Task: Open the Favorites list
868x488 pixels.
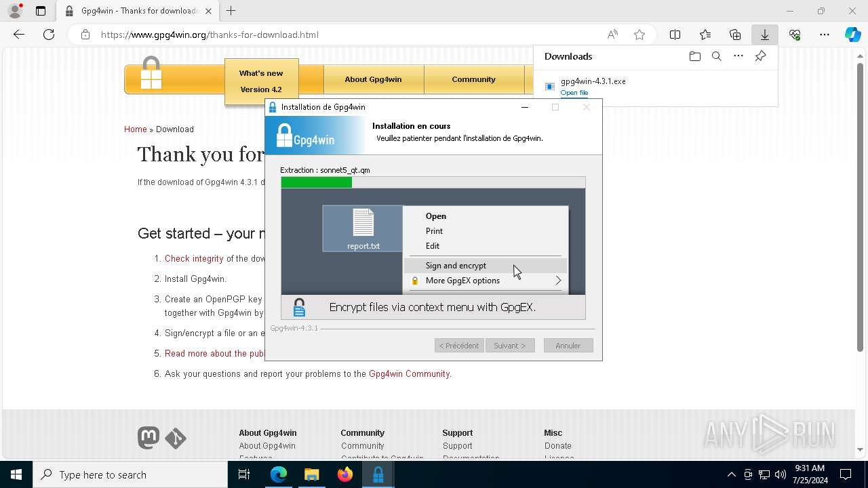Action: click(x=705, y=35)
